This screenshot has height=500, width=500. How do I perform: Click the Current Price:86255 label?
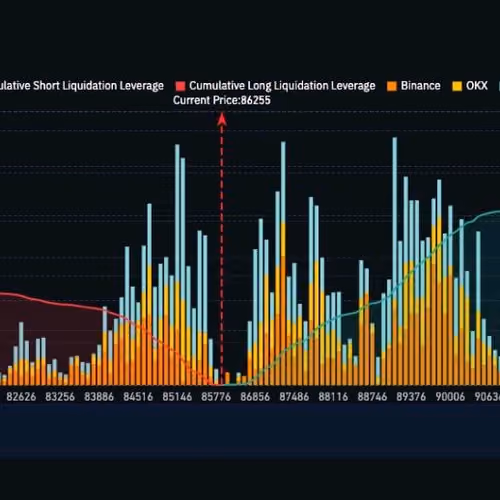(222, 100)
